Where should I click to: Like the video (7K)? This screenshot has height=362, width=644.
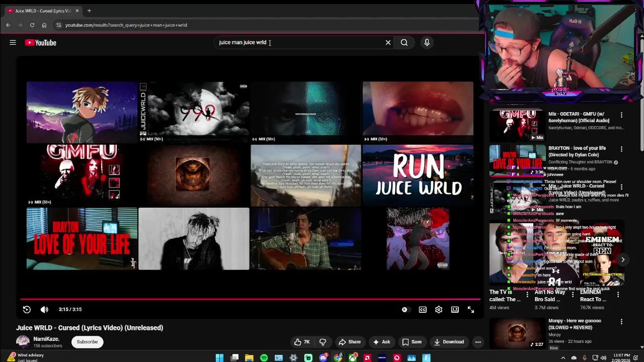tap(302, 342)
